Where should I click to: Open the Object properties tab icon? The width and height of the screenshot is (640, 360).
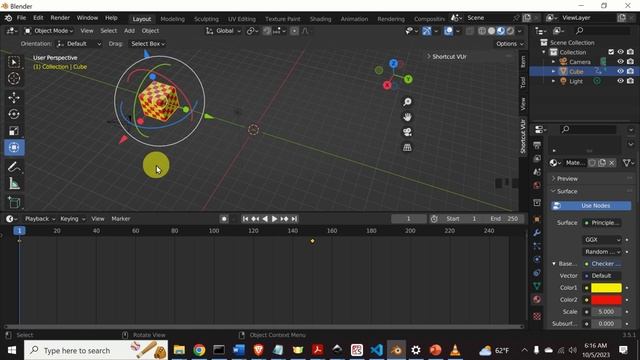[537, 219]
